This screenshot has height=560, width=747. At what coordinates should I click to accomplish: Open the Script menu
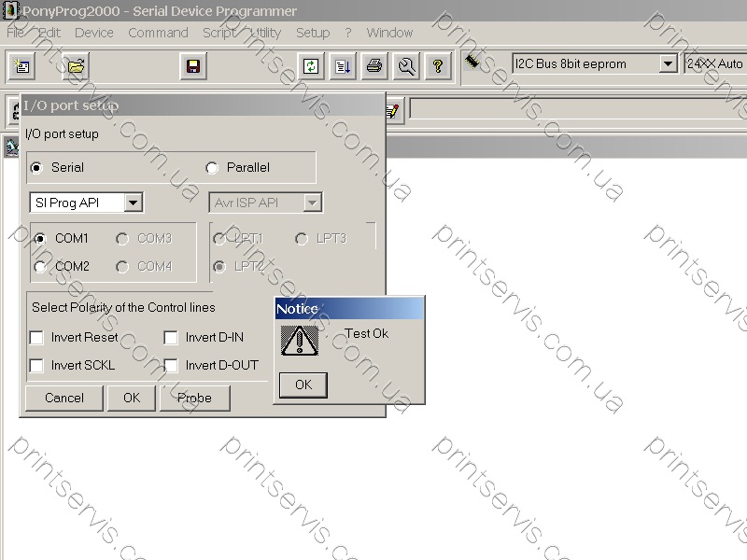pos(219,33)
